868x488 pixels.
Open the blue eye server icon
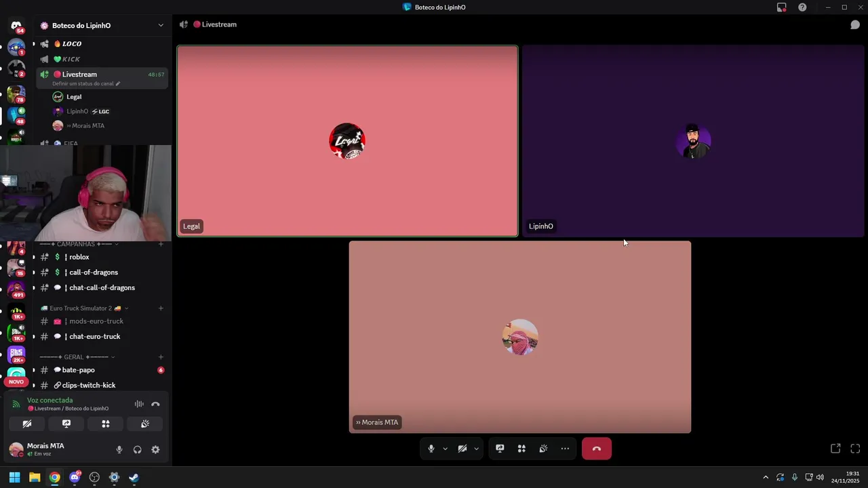click(16, 47)
